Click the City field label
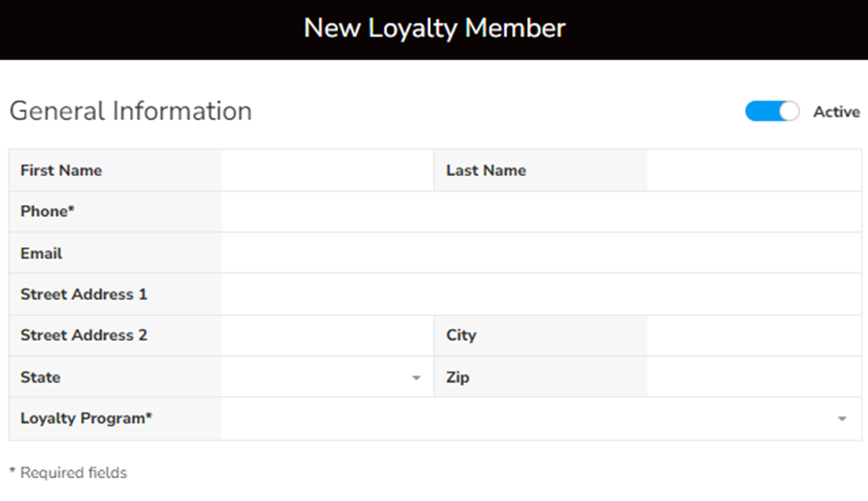The image size is (868, 501). coord(461,335)
